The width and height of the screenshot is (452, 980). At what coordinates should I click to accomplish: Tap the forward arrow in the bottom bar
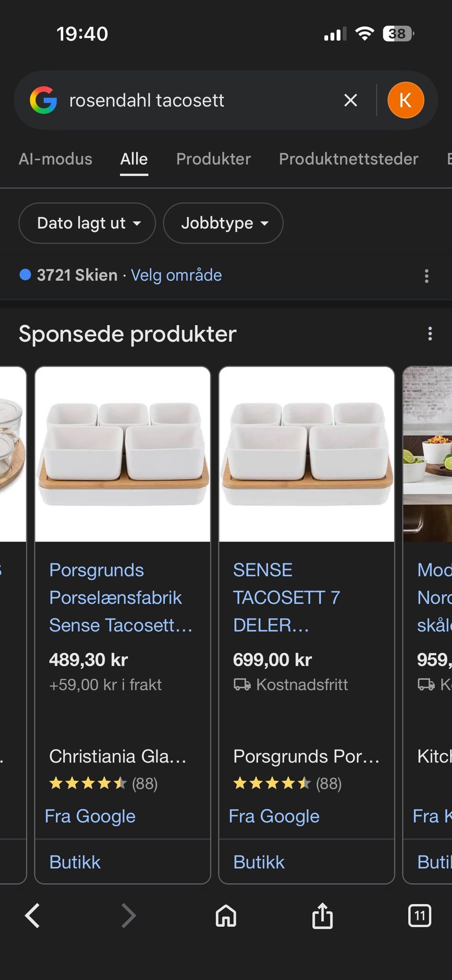click(129, 915)
